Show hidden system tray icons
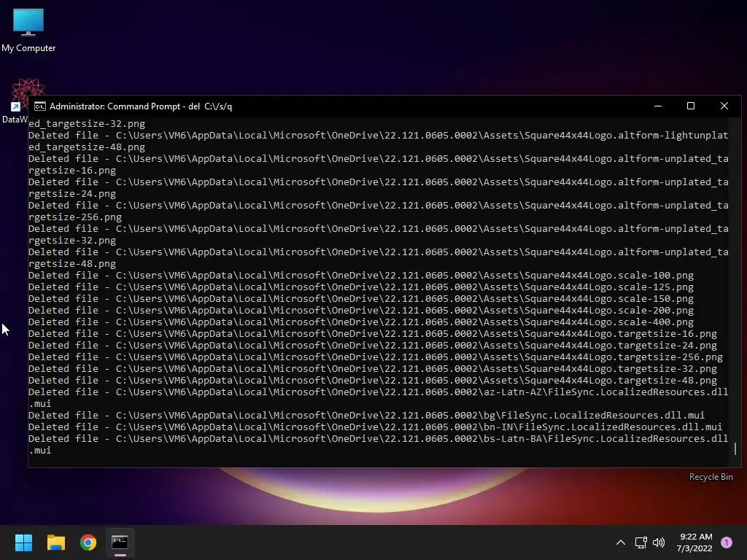This screenshot has height=560, width=747. (620, 542)
